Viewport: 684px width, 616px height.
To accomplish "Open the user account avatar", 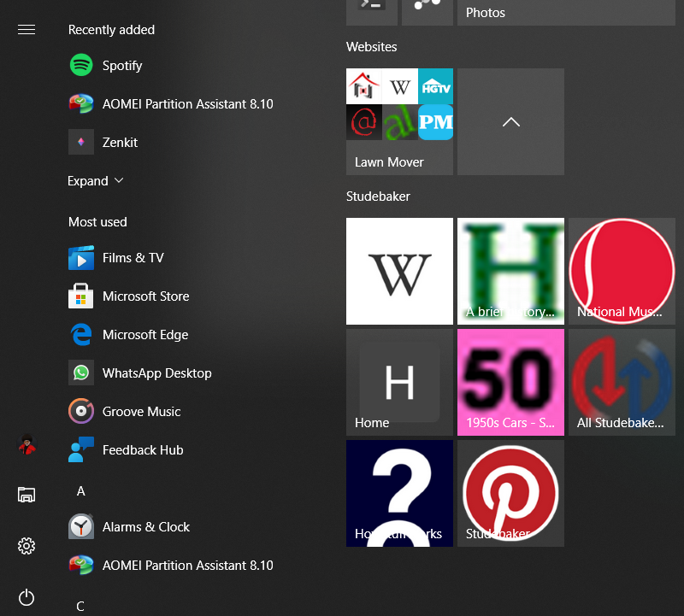I will tap(27, 444).
